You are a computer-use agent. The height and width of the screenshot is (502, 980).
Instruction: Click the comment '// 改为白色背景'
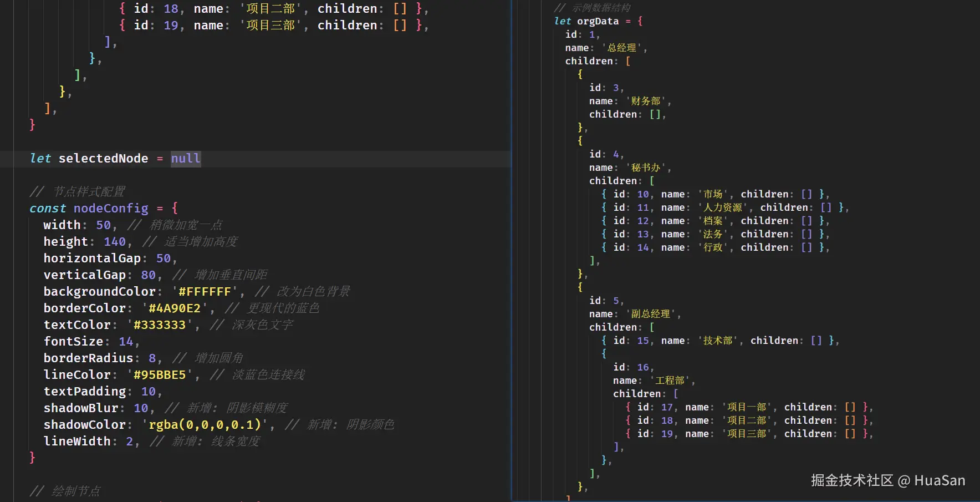303,292
